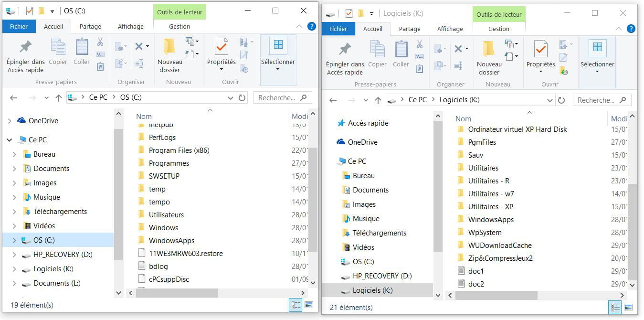
Task: Click the blue help question mark icon
Action: tap(312, 27)
